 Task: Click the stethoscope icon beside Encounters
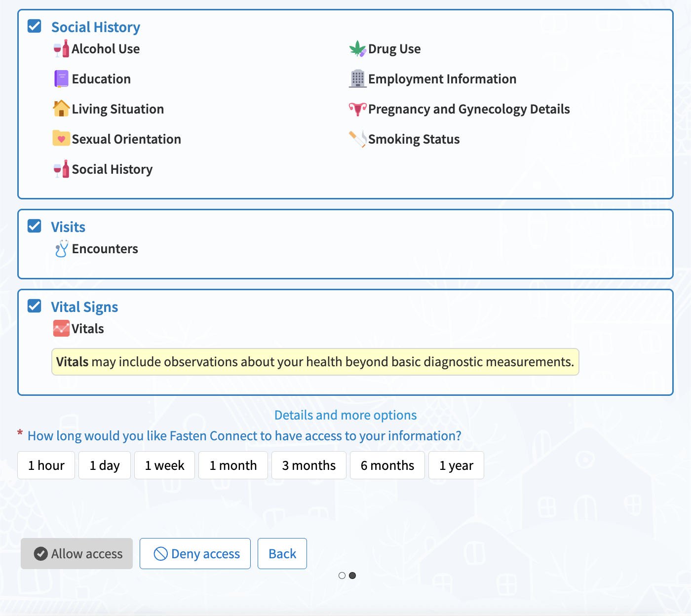[x=61, y=249]
